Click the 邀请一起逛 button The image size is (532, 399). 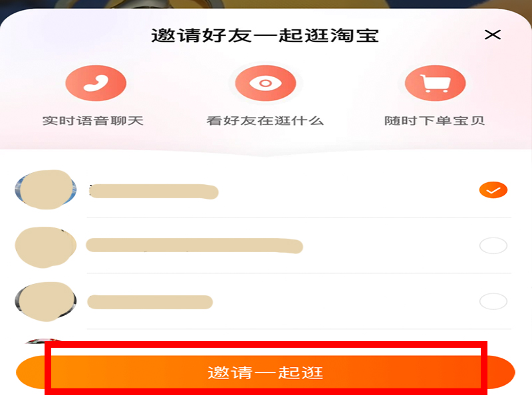[x=265, y=372]
